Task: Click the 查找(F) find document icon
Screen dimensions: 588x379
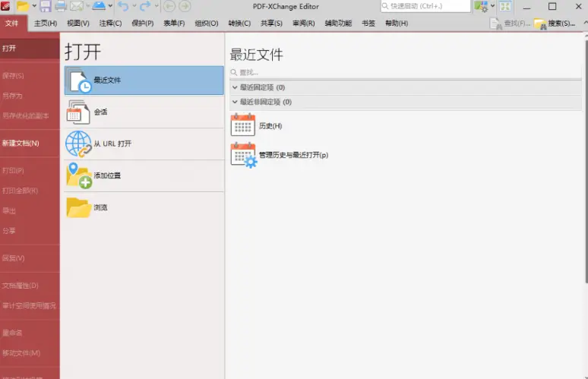Action: tap(496, 24)
